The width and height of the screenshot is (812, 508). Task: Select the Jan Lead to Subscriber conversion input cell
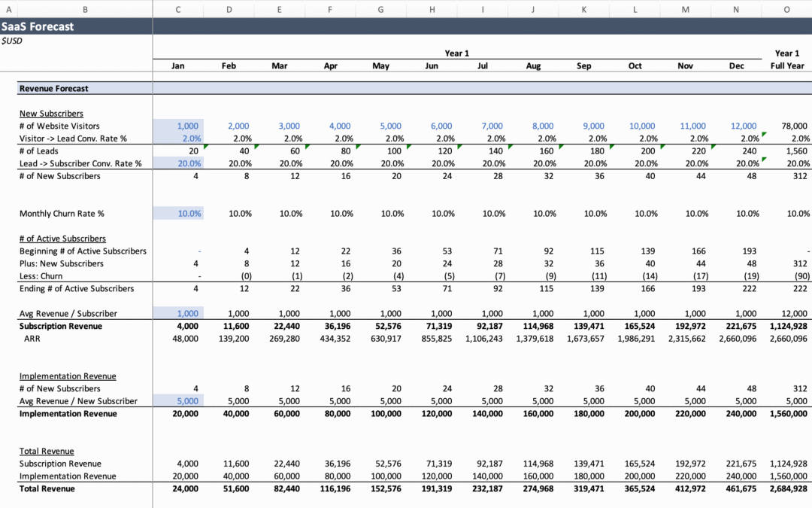(178, 163)
